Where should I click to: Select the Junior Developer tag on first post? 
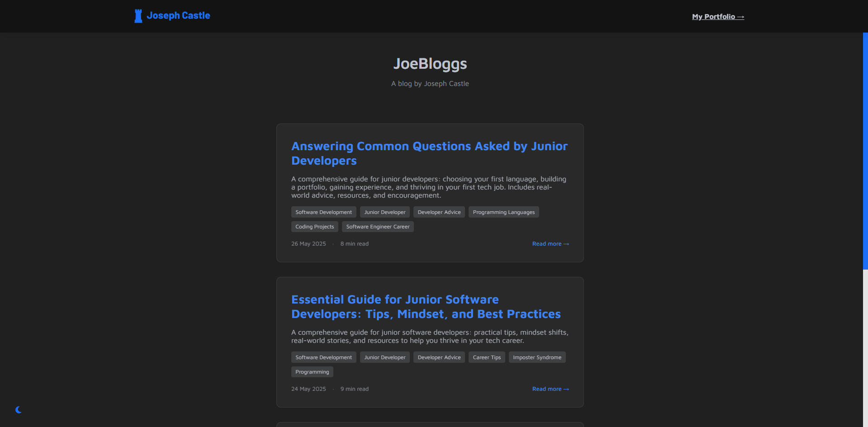pos(384,212)
